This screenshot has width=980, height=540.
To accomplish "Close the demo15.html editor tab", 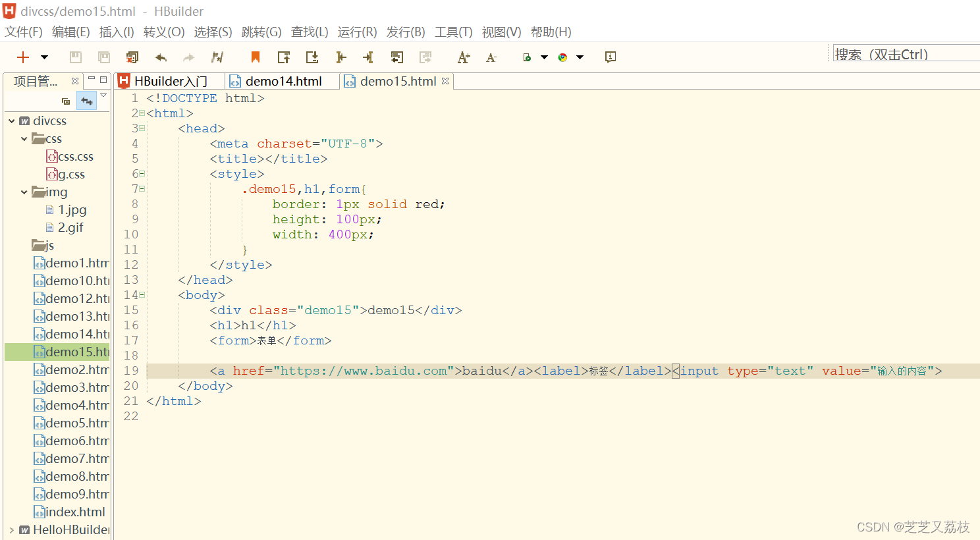I will coord(445,81).
